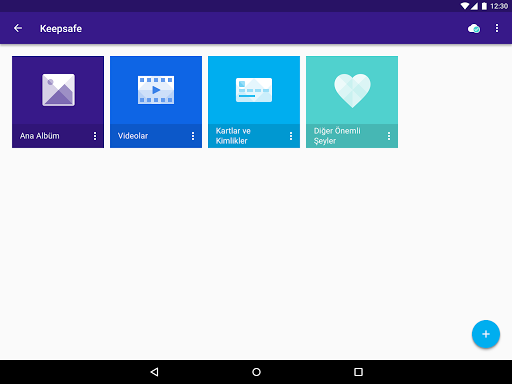This screenshot has height=384, width=512.
Task: Tap the Android home circle button
Action: [256, 372]
